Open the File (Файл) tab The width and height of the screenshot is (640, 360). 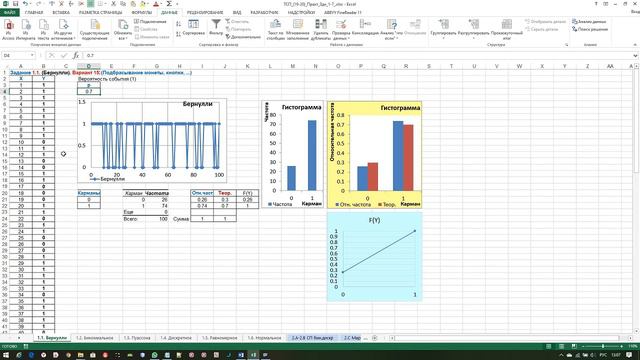pyautogui.click(x=9, y=12)
